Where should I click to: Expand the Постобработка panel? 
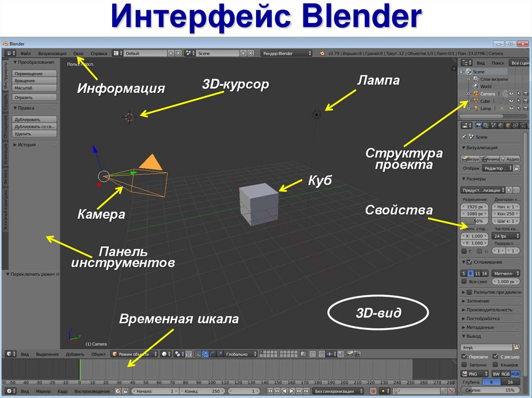pos(480,319)
